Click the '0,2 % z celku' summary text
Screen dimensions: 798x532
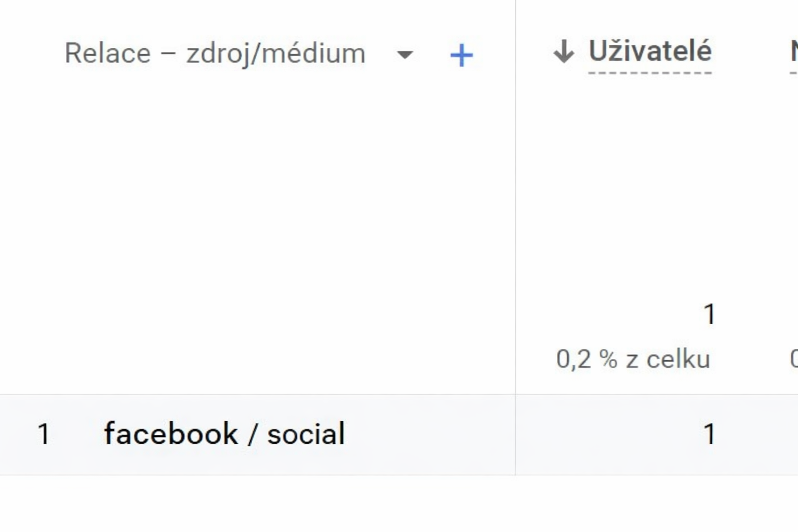[x=632, y=359]
